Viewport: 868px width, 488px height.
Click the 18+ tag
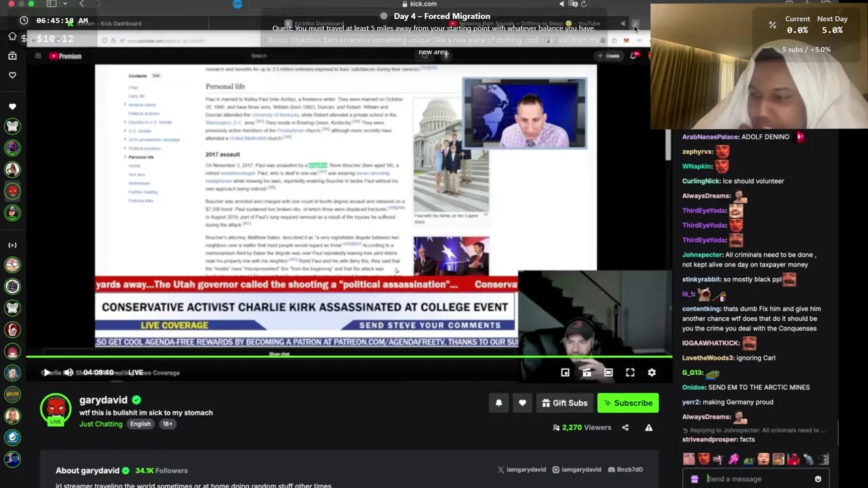[x=167, y=424]
